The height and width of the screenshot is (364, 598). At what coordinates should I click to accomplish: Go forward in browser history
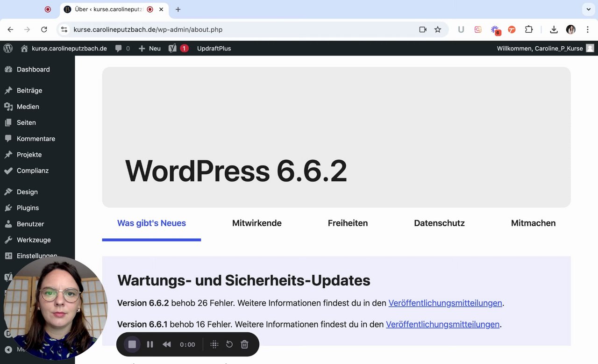[x=27, y=29]
